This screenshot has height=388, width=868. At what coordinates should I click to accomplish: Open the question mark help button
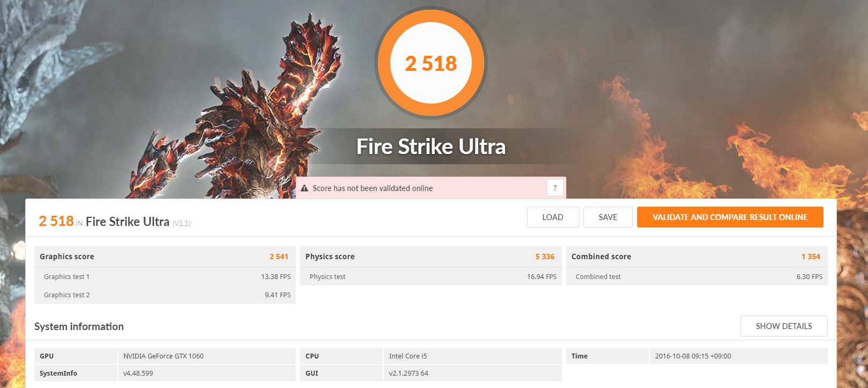point(555,188)
